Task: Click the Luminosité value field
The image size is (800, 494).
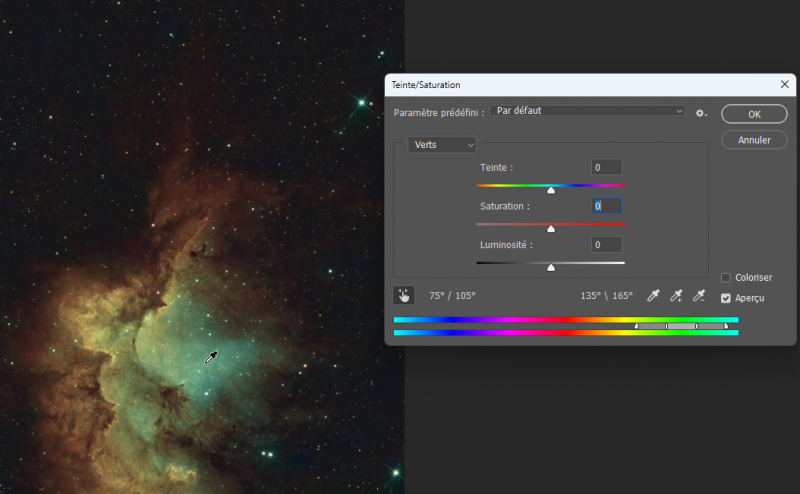Action: (607, 244)
